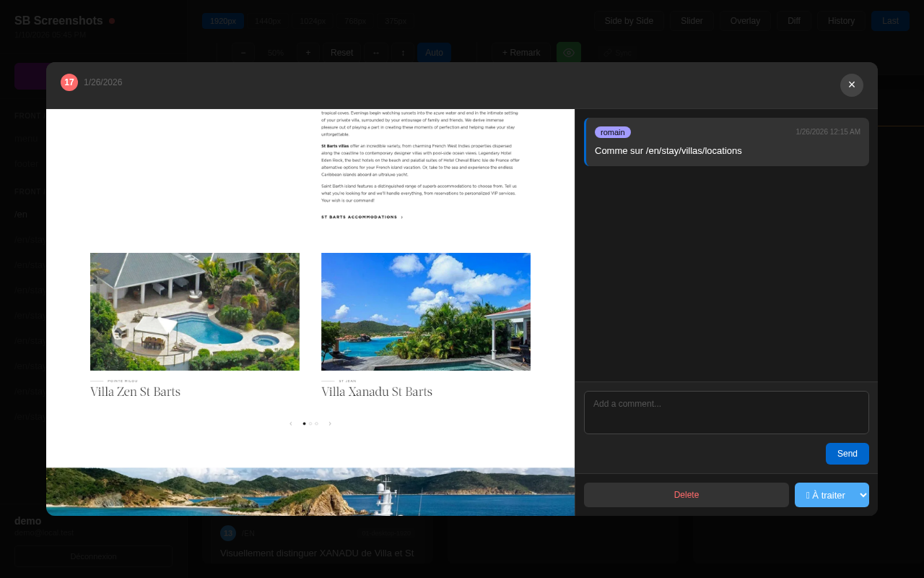Screen dimensions: 924x578
Task: Focus the 'Add a comment...' field
Action: 726,413
